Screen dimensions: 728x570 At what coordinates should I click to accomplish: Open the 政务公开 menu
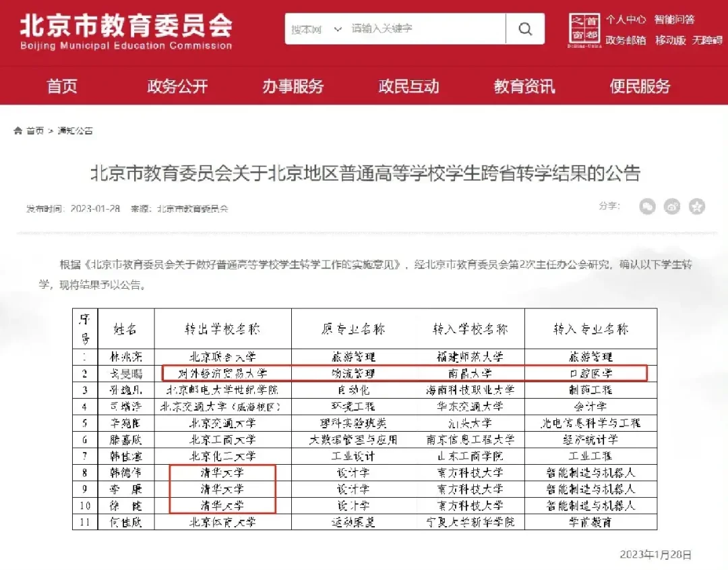coord(177,86)
